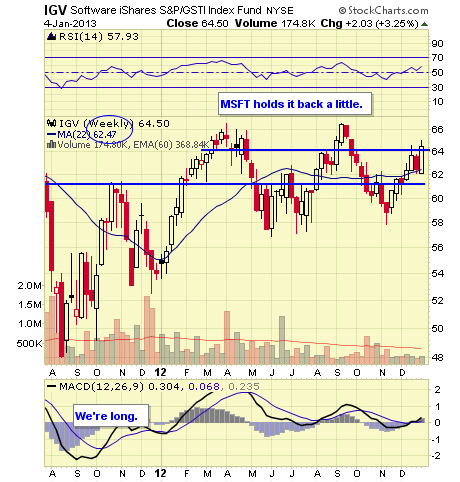Click the MACD axis label -2

click(436, 456)
